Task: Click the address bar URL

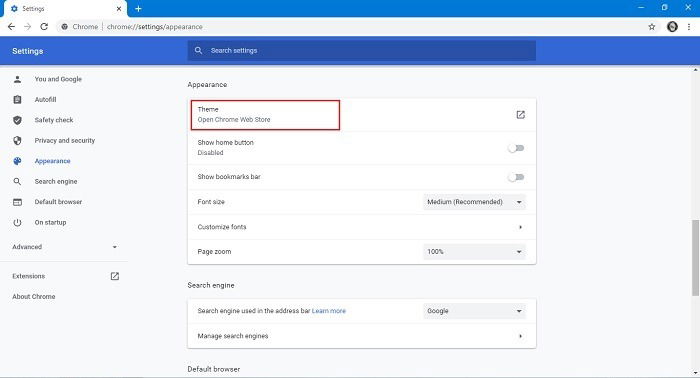Action: pyautogui.click(x=155, y=27)
